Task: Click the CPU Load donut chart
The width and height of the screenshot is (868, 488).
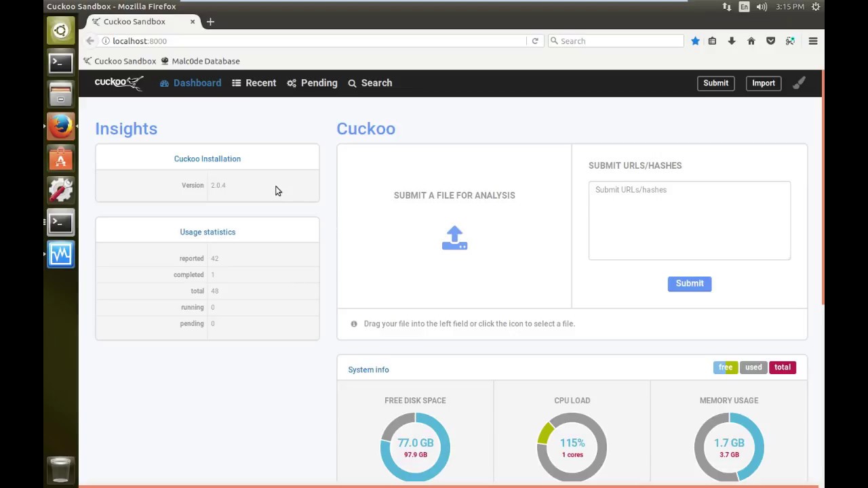Action: coord(572,447)
